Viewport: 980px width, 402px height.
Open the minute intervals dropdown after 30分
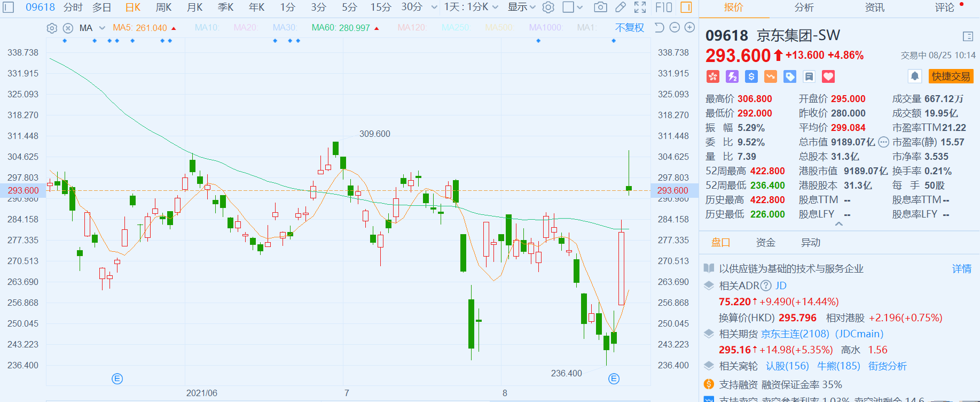[434, 7]
